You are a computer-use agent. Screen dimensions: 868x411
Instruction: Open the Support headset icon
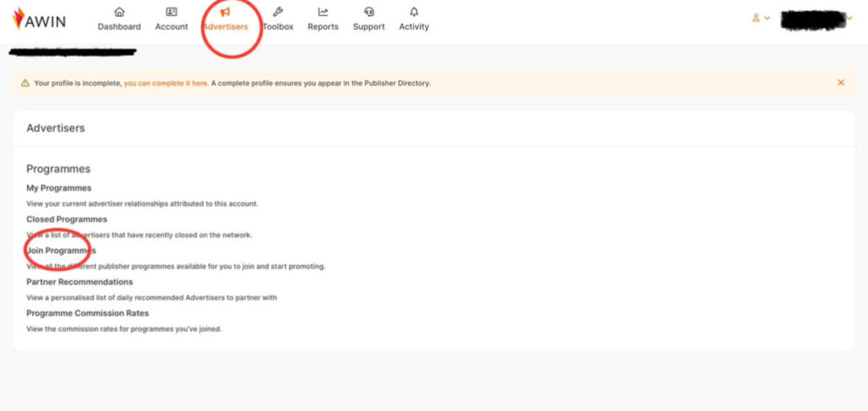point(369,12)
